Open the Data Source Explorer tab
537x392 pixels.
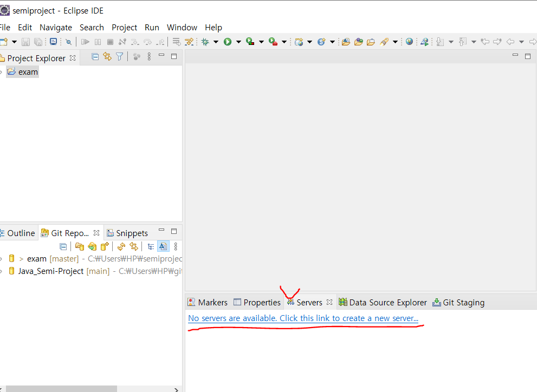coord(383,302)
